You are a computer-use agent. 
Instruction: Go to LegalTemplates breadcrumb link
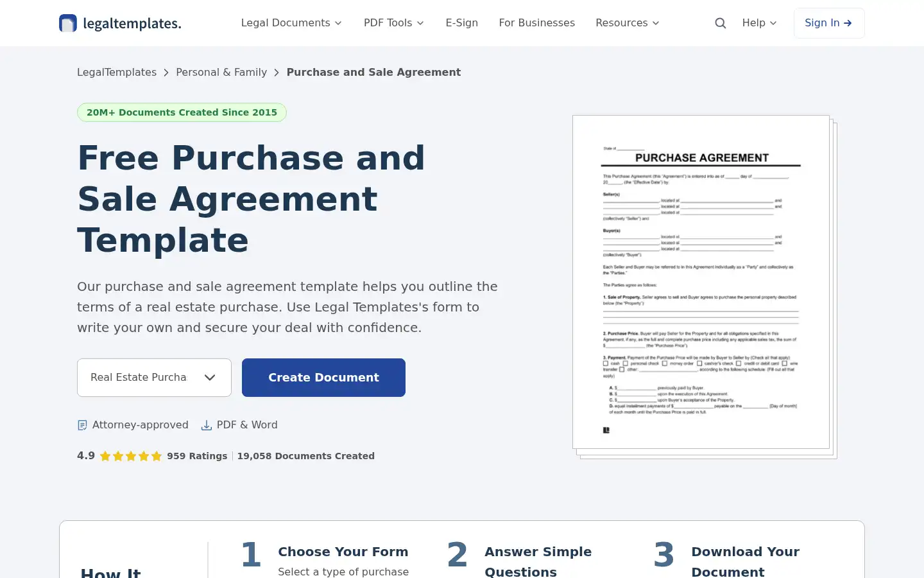(x=117, y=73)
